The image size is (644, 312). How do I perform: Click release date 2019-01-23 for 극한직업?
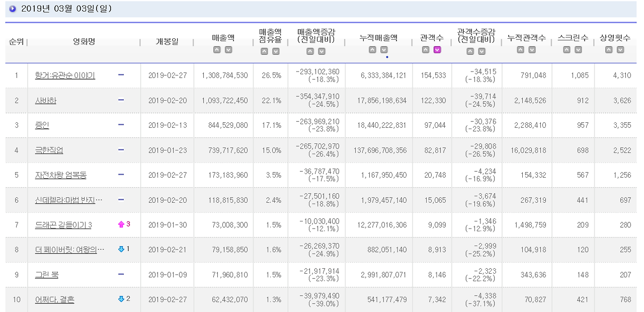(168, 150)
